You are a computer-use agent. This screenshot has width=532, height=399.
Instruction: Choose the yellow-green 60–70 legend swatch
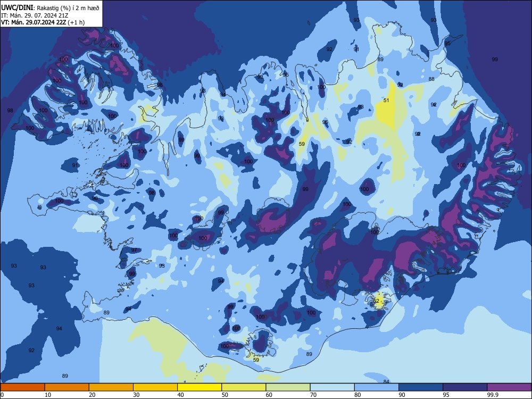(288, 387)
